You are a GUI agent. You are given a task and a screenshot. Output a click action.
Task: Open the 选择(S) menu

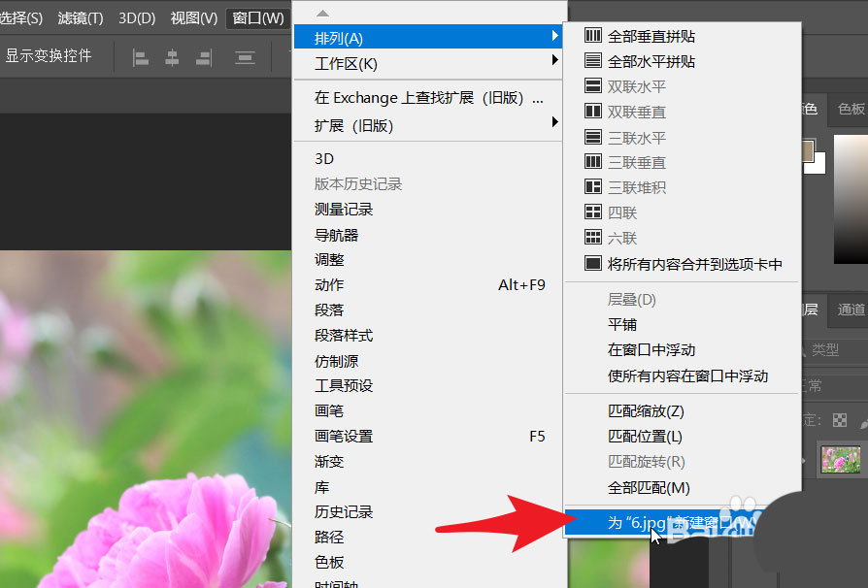(21, 18)
